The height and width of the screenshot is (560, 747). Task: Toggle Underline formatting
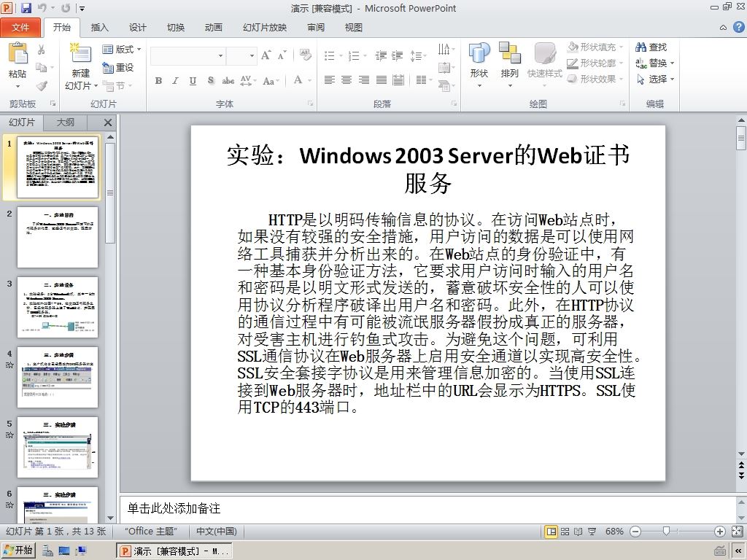[x=193, y=80]
